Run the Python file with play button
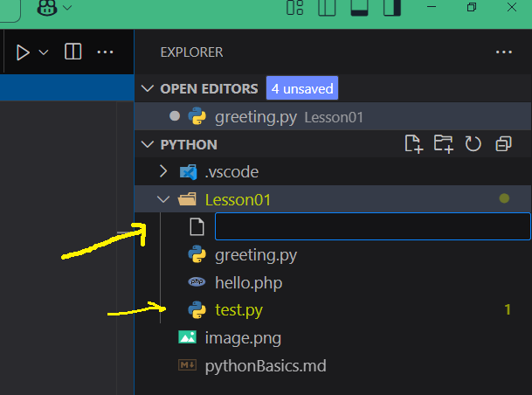Viewport: 532px width, 395px height. (23, 52)
